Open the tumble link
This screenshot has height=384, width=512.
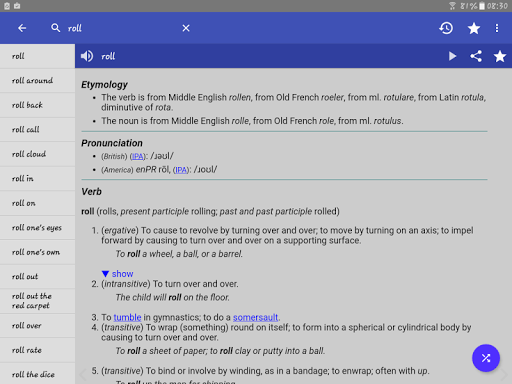pyautogui.click(x=127, y=317)
